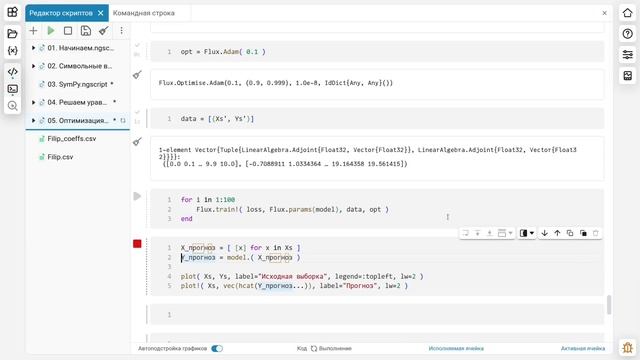Click the data = [(Xs', Ys')] code line
The image size is (640, 360).
tap(217, 119)
